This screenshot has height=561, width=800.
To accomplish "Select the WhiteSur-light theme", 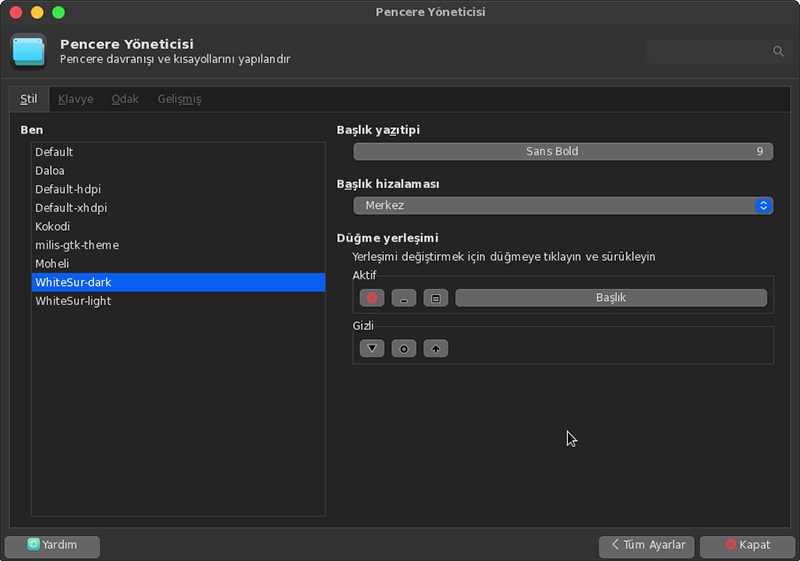I will coord(179,301).
